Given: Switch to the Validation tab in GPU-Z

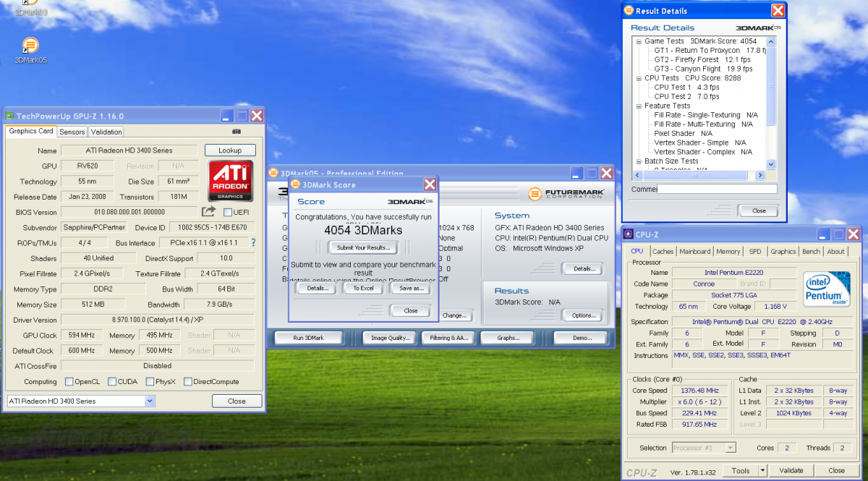Looking at the screenshot, I should coord(106,132).
